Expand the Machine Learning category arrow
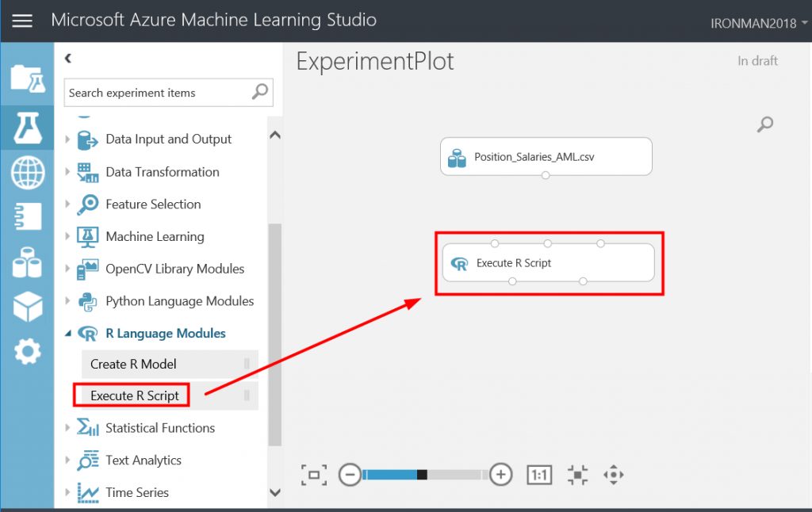The height and width of the screenshot is (512, 812). 67,237
